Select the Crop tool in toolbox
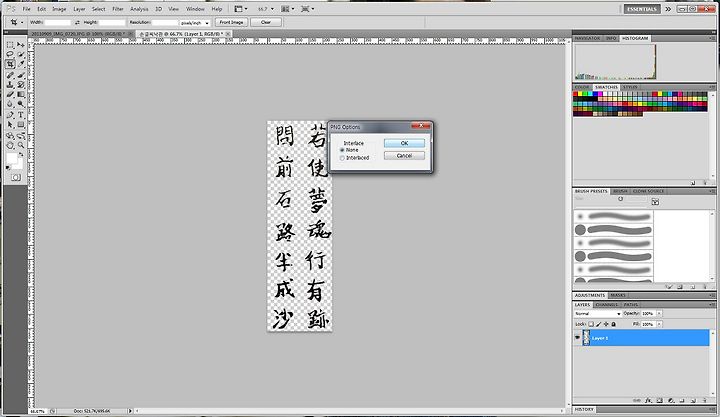This screenshot has width=720, height=417. click(x=10, y=64)
